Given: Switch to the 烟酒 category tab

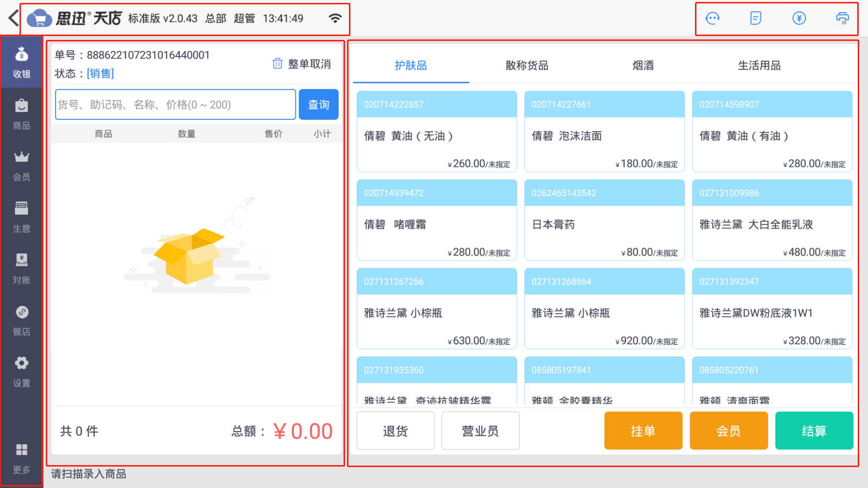Looking at the screenshot, I should click(x=643, y=65).
